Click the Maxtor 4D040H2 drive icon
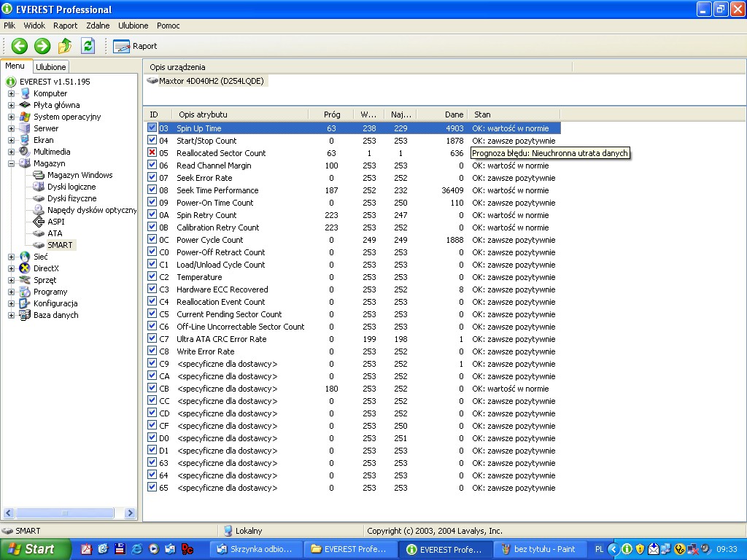 pyautogui.click(x=152, y=81)
